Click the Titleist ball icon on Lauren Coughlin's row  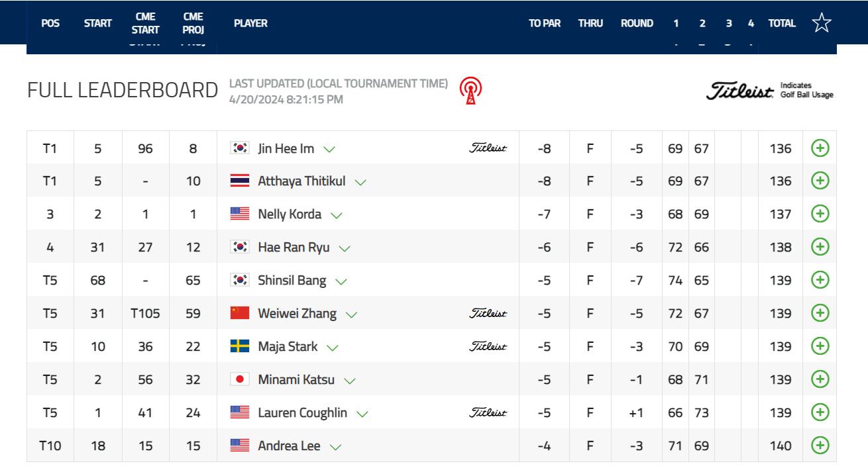(488, 412)
